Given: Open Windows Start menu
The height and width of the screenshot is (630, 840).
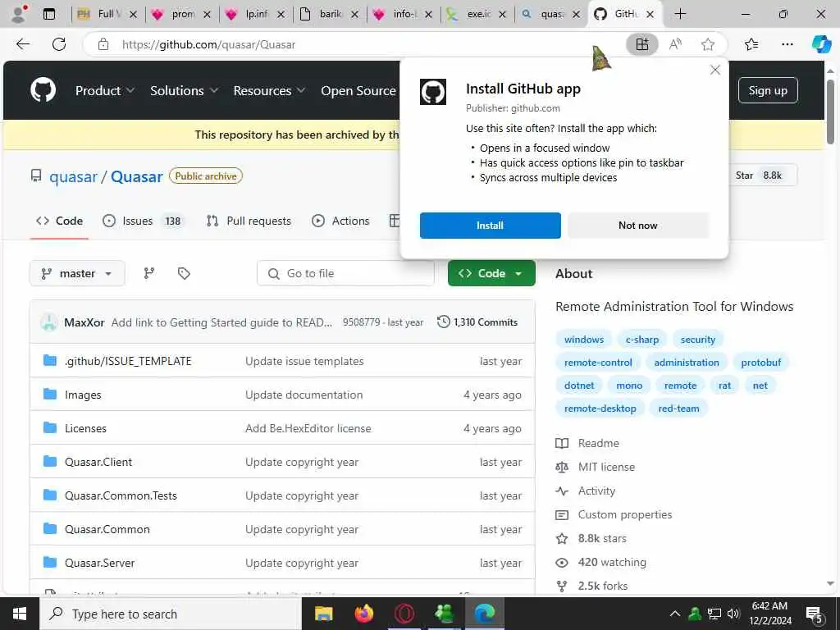Looking at the screenshot, I should coord(20,614).
